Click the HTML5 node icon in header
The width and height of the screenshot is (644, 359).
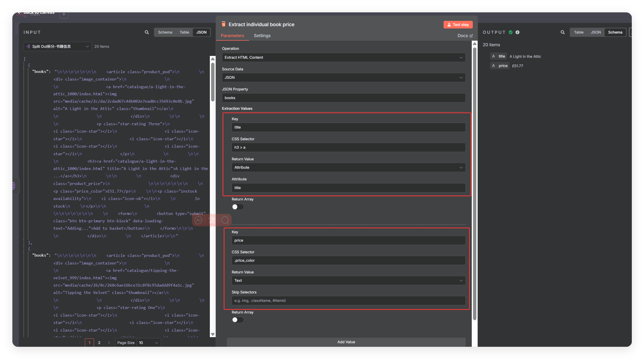(224, 24)
